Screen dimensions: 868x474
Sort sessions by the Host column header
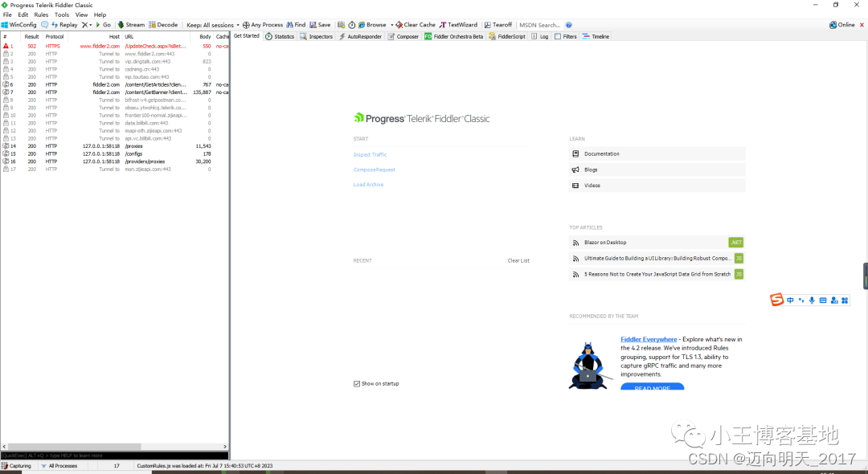(x=93, y=36)
